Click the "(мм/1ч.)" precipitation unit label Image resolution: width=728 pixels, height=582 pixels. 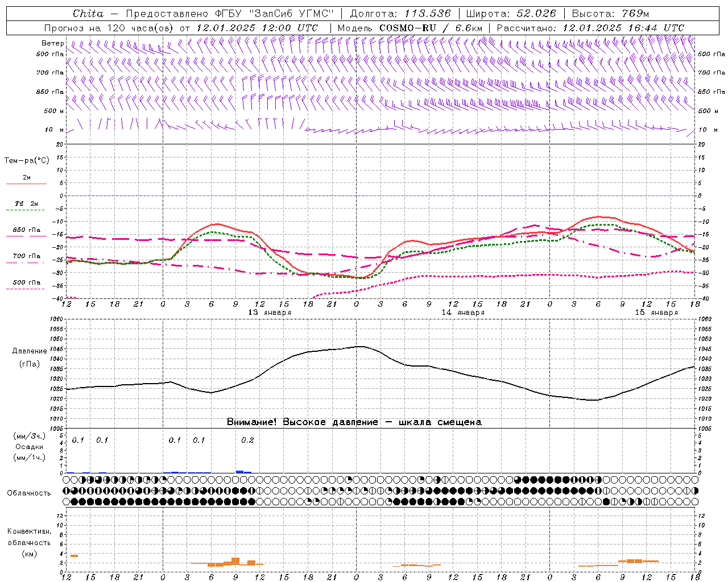[30, 458]
